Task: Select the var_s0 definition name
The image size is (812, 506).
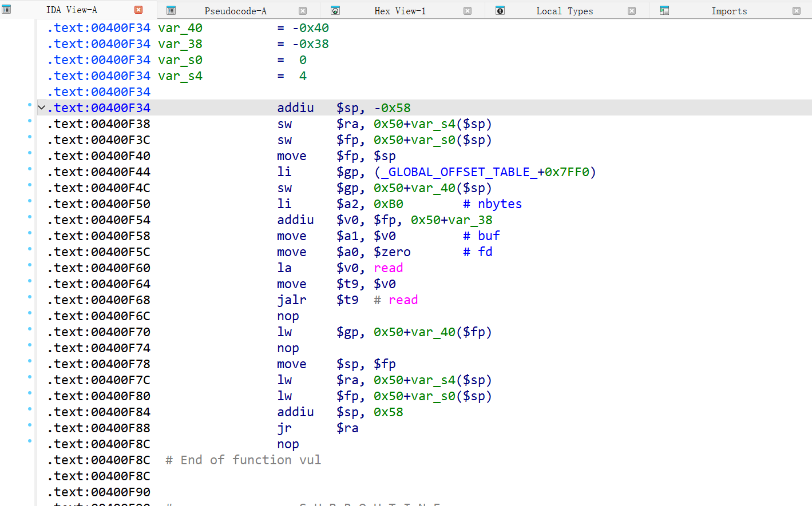Action: [180, 60]
